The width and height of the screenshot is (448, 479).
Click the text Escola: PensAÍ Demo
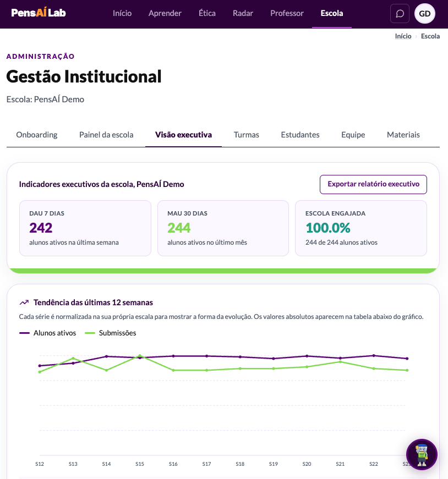point(45,100)
